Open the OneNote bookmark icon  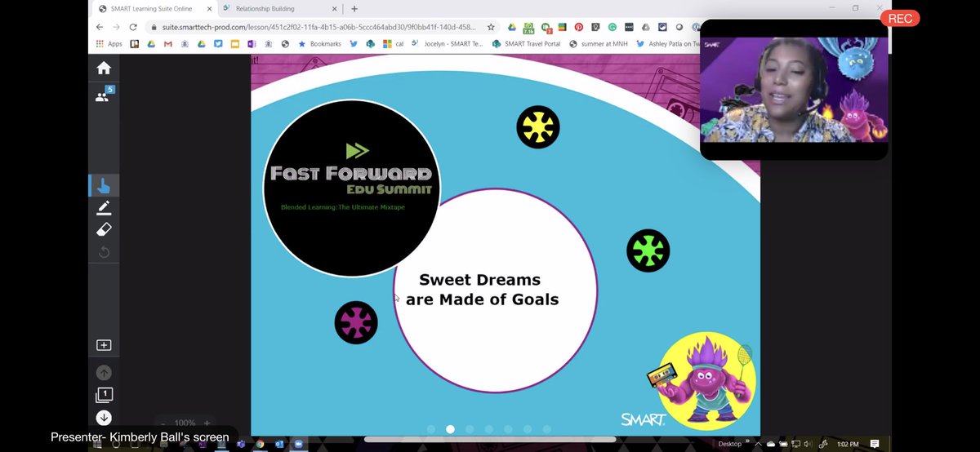click(x=252, y=44)
